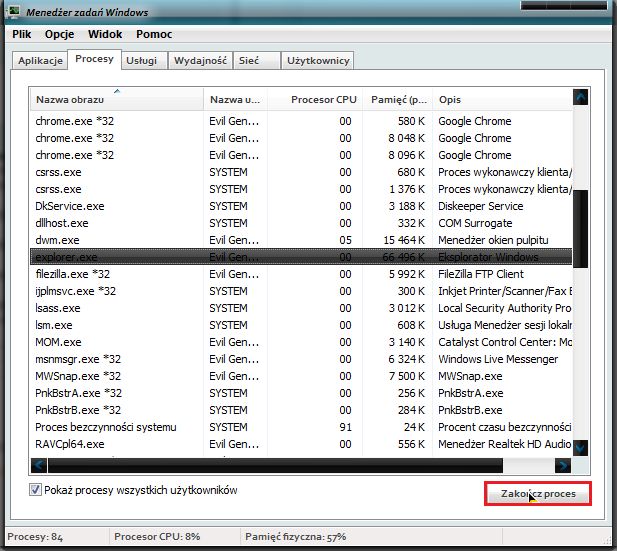Click the FileZilla FTP Client description
Viewport: 617px width, 551px height.
coord(481,274)
